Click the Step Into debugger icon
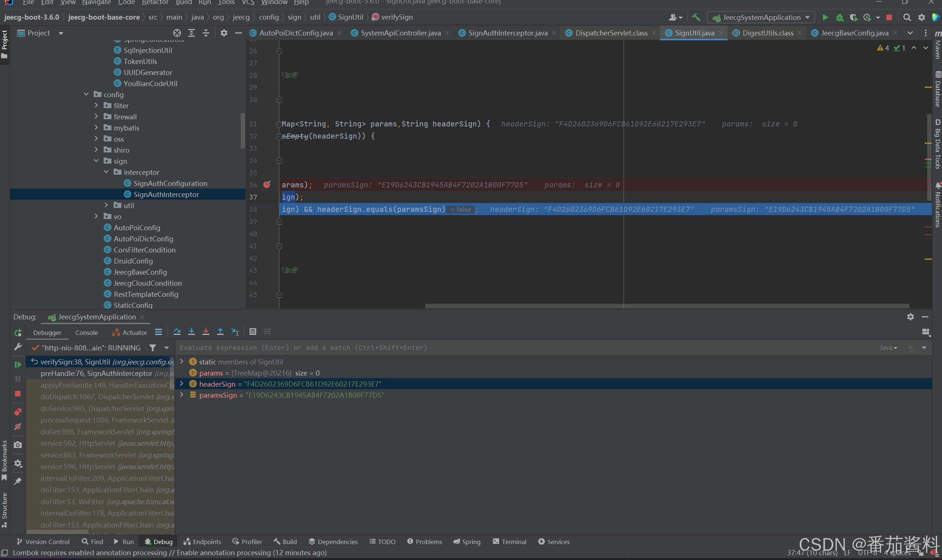 (192, 332)
